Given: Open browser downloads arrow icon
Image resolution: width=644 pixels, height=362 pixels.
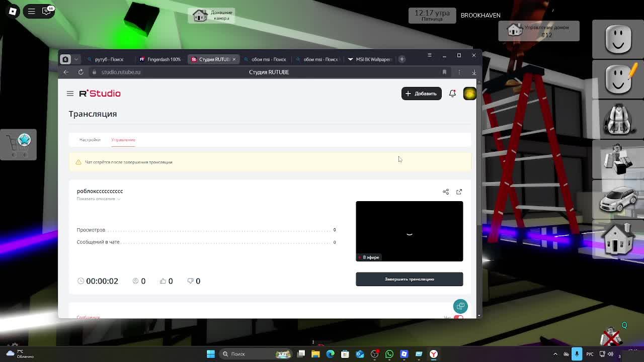Looking at the screenshot, I should [474, 72].
